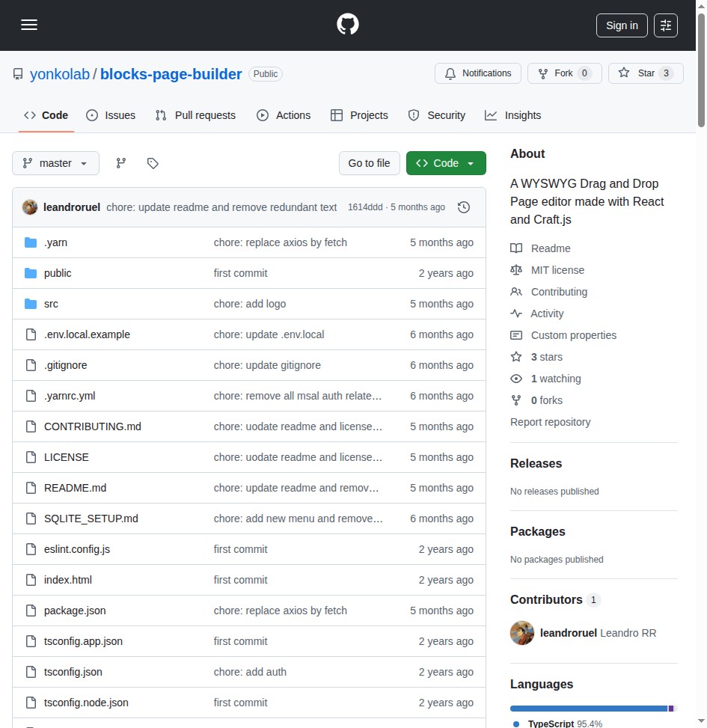This screenshot has height=728, width=707.
Task: Open leandroruel contributor profile link
Action: pos(568,633)
